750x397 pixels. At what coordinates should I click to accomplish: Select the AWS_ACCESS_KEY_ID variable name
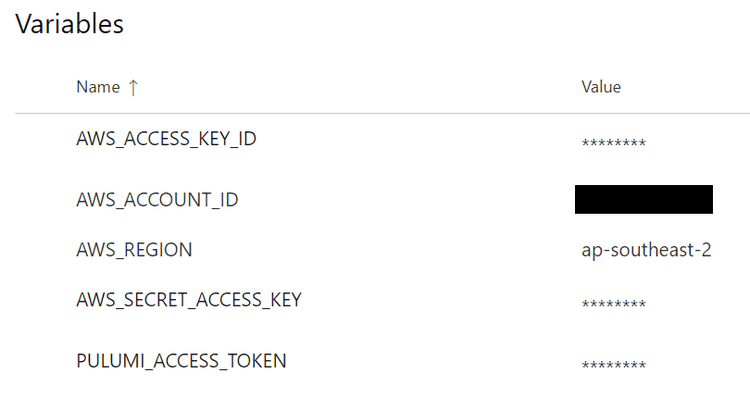pyautogui.click(x=166, y=139)
